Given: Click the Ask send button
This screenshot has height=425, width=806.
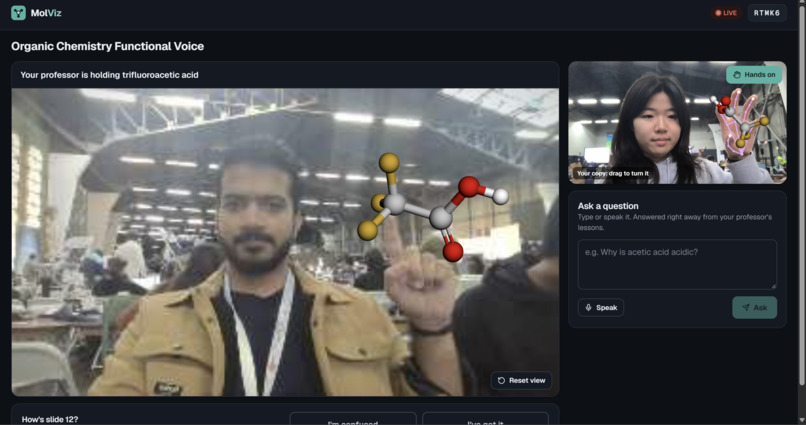Looking at the screenshot, I should tap(754, 307).
